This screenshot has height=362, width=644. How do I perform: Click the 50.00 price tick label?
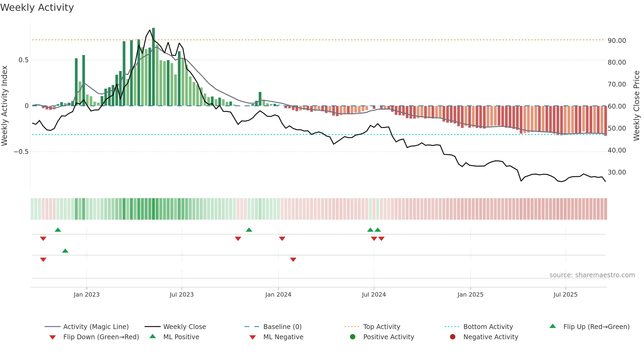617,128
